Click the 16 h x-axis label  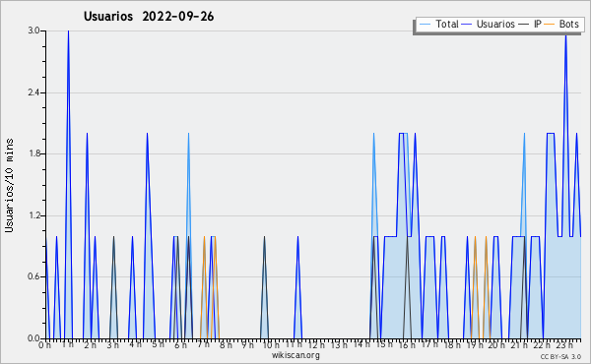(407, 344)
